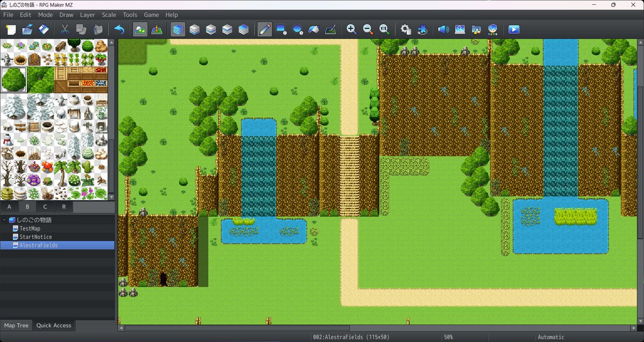Screen dimensions: 644x342
Task: Open the Scale menu
Action: point(109,15)
